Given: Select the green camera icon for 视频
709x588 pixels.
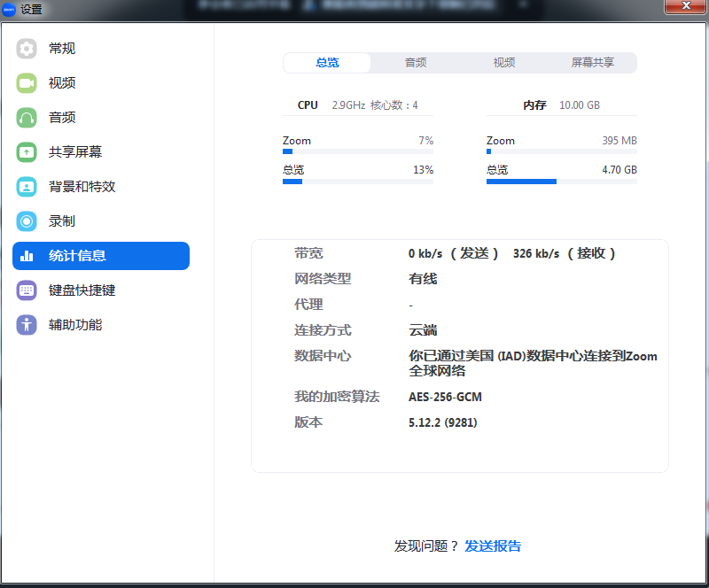Looking at the screenshot, I should pos(27,83).
